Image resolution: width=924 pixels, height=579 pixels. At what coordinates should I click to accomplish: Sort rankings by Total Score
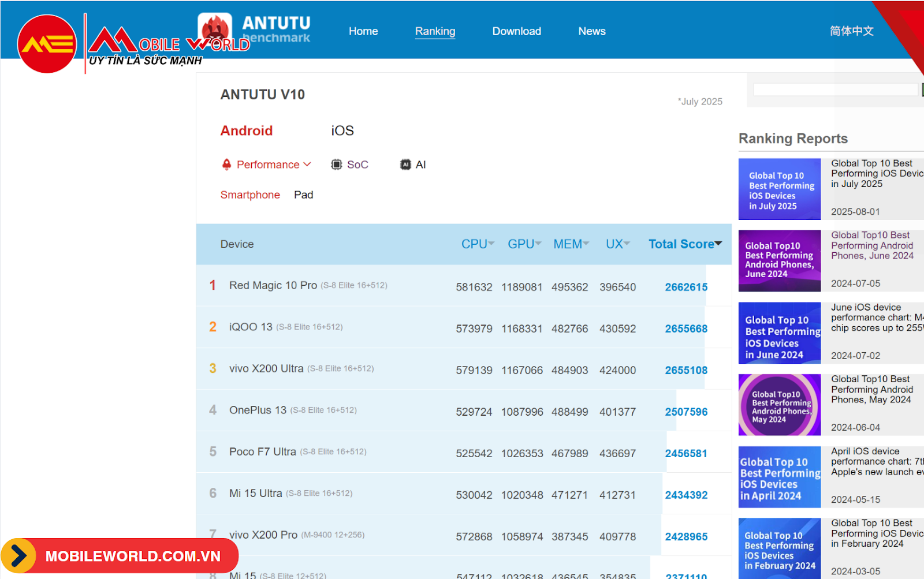[684, 244]
